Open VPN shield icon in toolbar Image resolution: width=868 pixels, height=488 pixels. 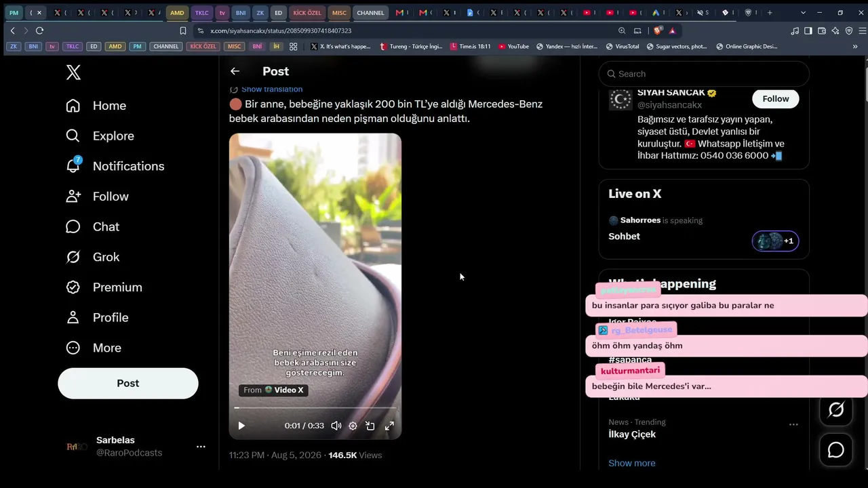pyautogui.click(x=849, y=30)
